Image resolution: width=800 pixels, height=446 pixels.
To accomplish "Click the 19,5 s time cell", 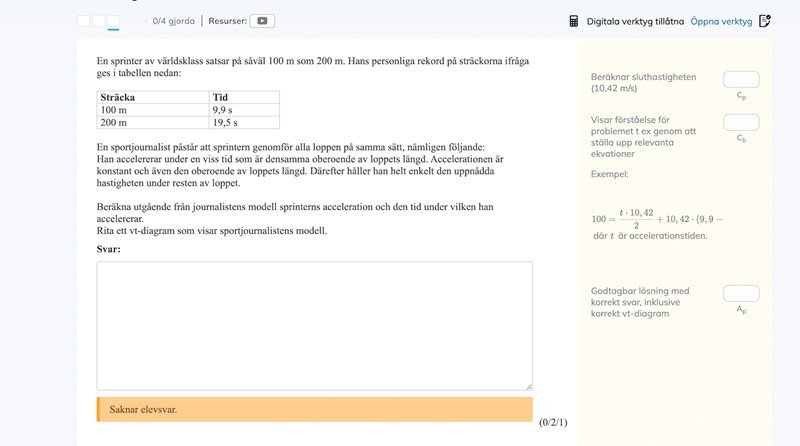I will (x=243, y=122).
